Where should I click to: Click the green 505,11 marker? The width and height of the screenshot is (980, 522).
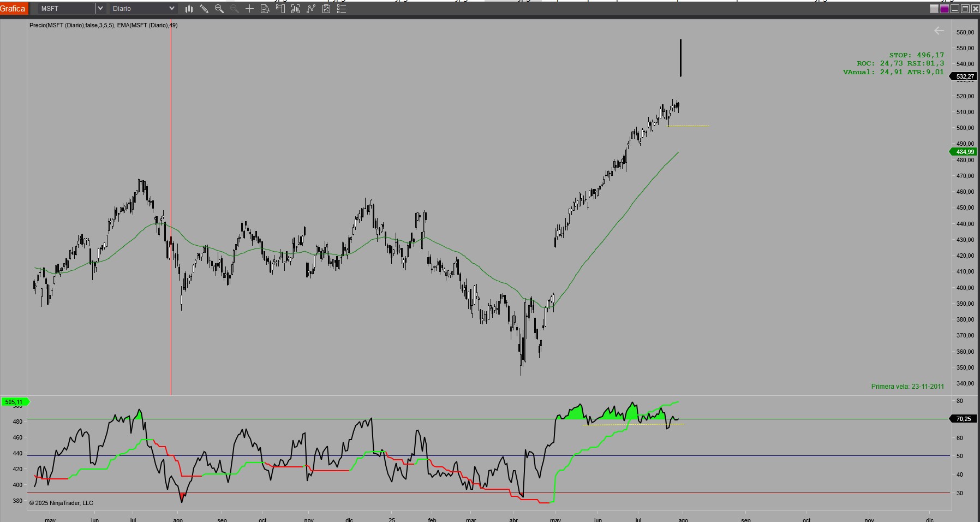pos(15,402)
